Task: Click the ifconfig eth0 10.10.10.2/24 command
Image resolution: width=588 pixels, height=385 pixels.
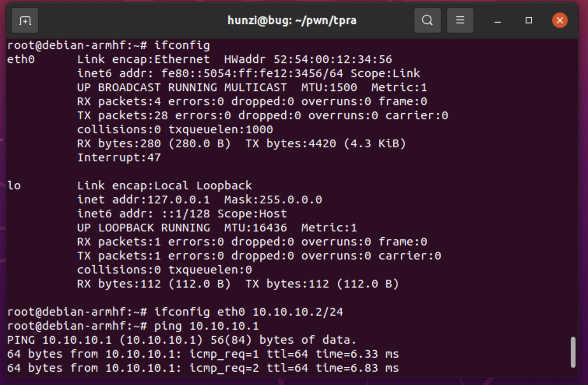Action: tap(248, 312)
